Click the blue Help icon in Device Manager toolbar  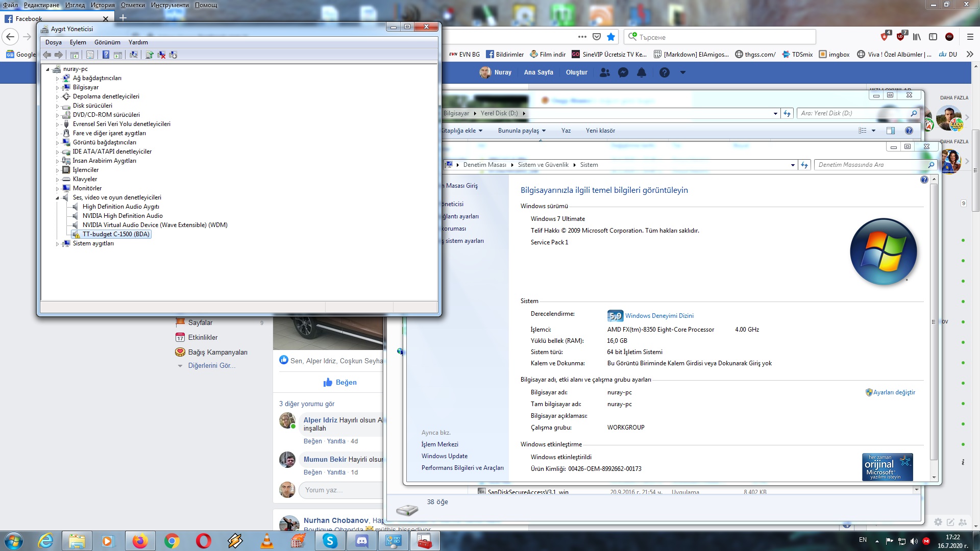[x=106, y=55]
